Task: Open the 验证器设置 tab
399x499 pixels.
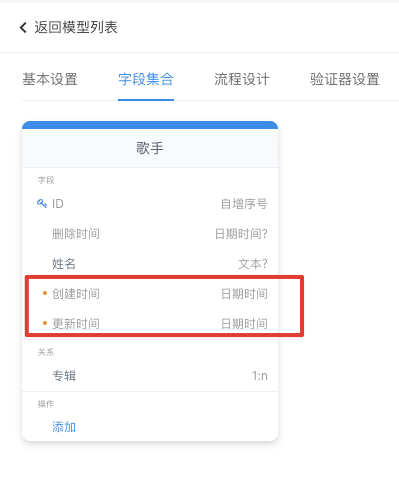Action: click(345, 79)
